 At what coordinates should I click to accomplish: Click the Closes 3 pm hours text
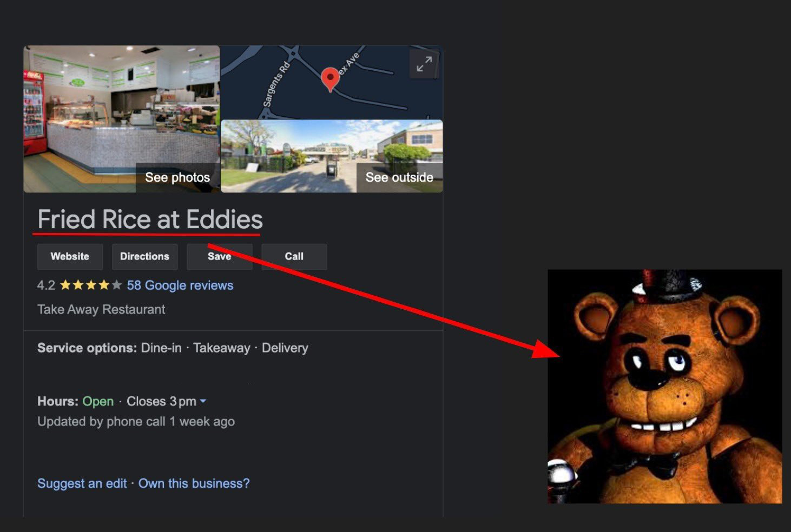161,401
